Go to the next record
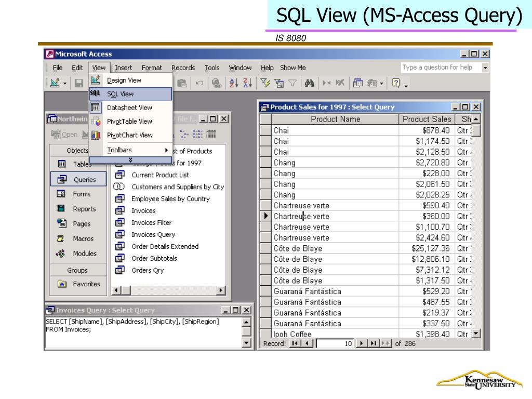 coord(362,343)
